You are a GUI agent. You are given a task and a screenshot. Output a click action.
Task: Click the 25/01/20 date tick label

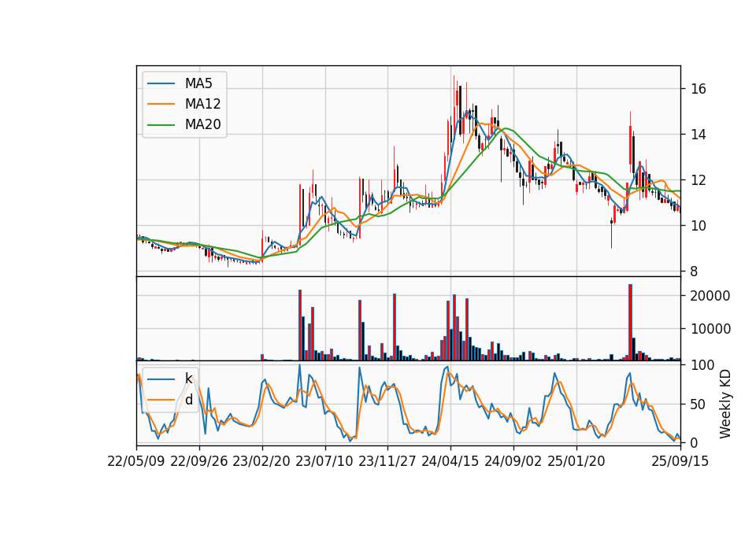click(576, 461)
